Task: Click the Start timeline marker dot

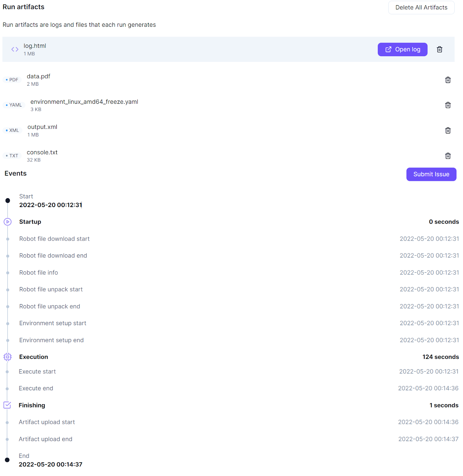Action: tap(8, 201)
